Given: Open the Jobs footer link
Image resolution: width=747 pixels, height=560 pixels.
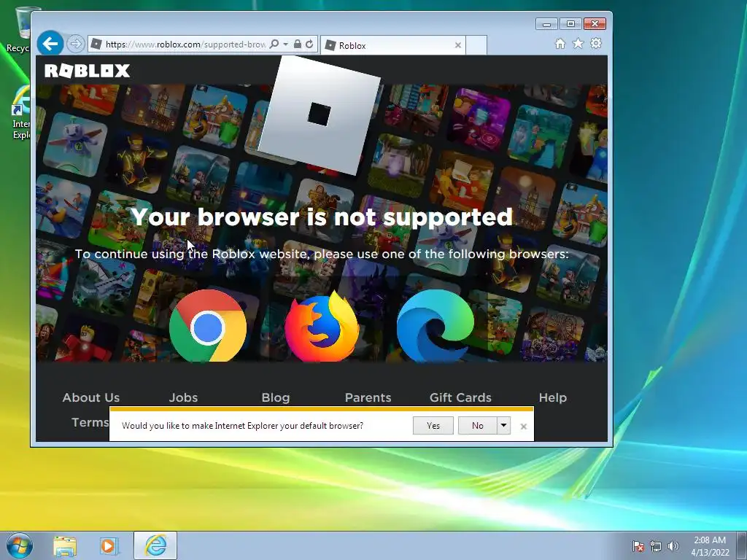Looking at the screenshot, I should point(183,397).
